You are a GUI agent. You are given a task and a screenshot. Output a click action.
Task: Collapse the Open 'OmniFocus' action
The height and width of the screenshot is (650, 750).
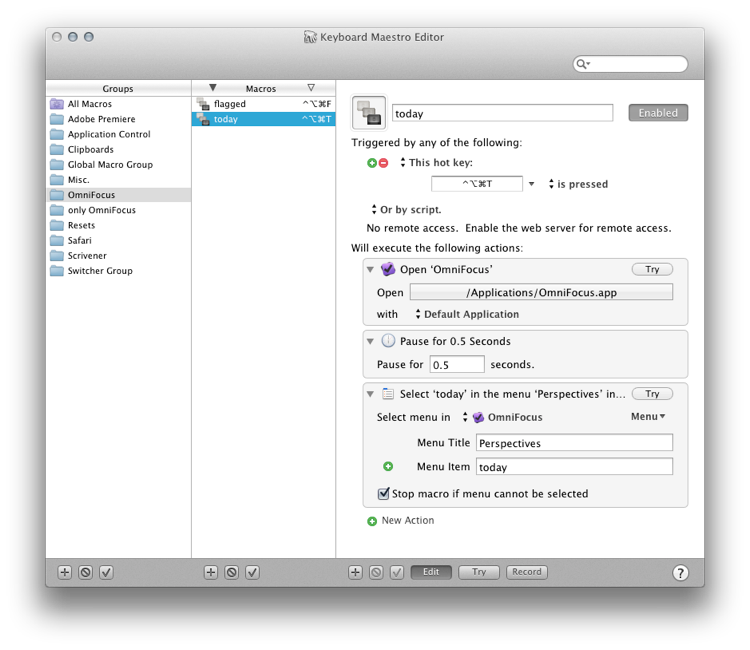coord(370,270)
